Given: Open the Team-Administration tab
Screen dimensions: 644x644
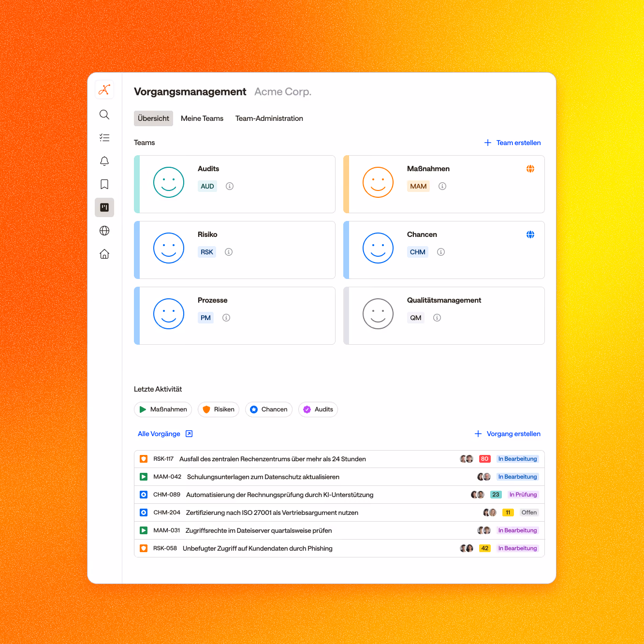Looking at the screenshot, I should (269, 118).
